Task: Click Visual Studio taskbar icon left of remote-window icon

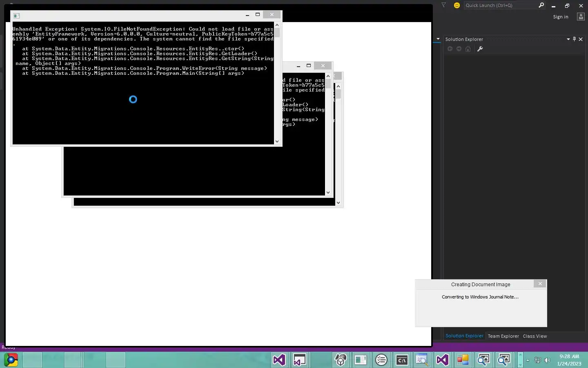Action: [279, 360]
